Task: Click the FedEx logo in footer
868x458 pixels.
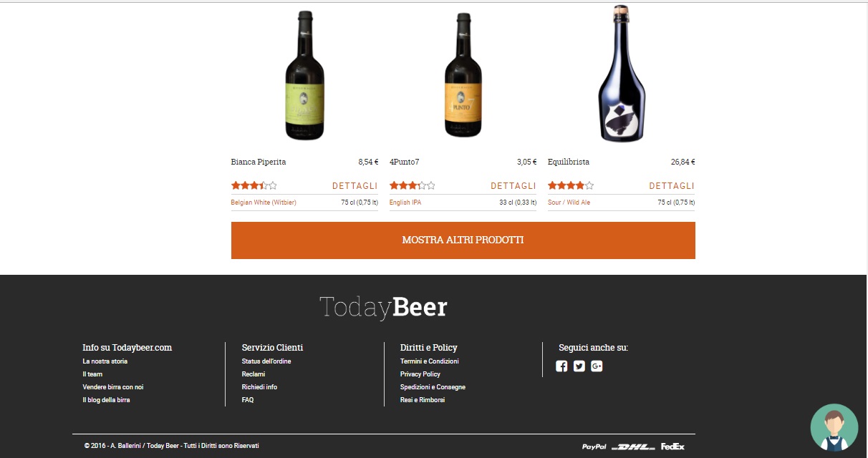Action: pyautogui.click(x=672, y=447)
